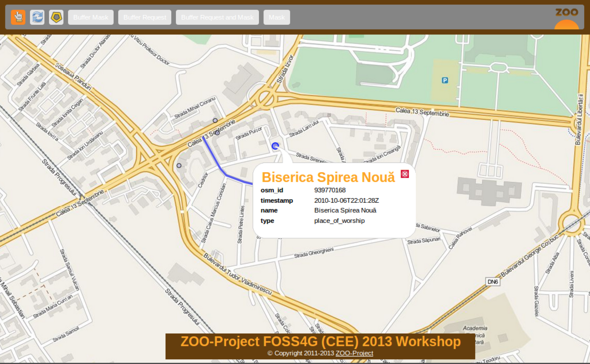Close the Biserica Spirea Nouă popup
590x364 pixels.
click(405, 174)
